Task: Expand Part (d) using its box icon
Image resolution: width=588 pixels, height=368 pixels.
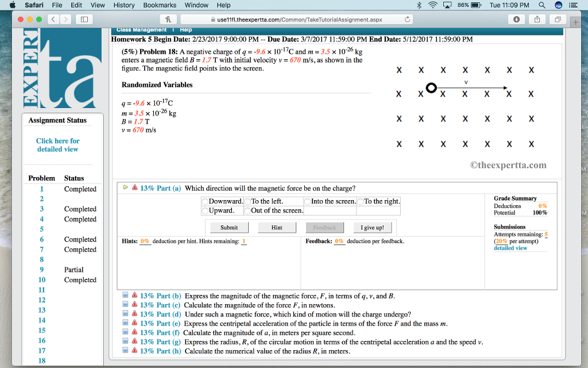Action: tap(125, 313)
